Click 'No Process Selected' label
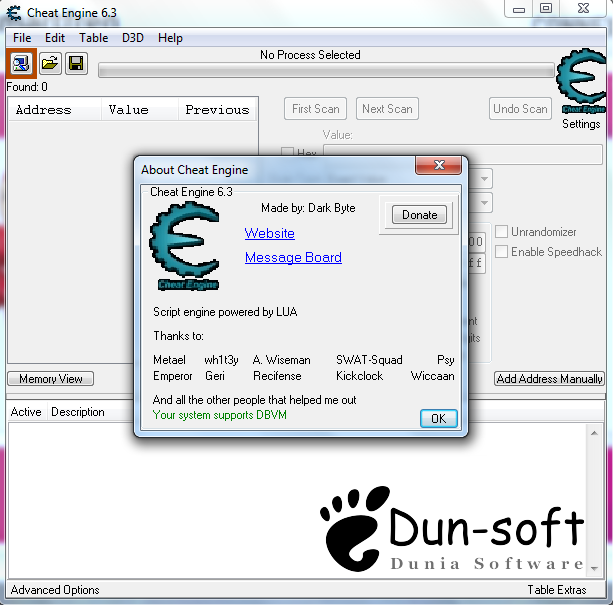 pyautogui.click(x=310, y=55)
